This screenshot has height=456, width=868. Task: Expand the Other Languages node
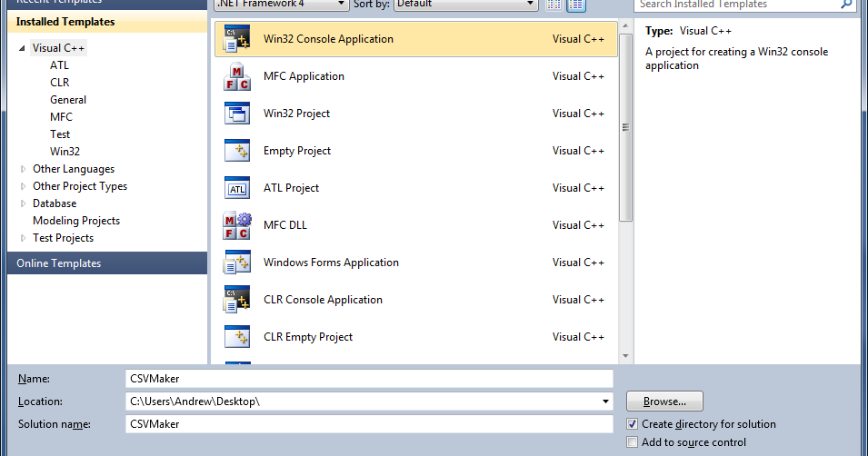tap(24, 169)
